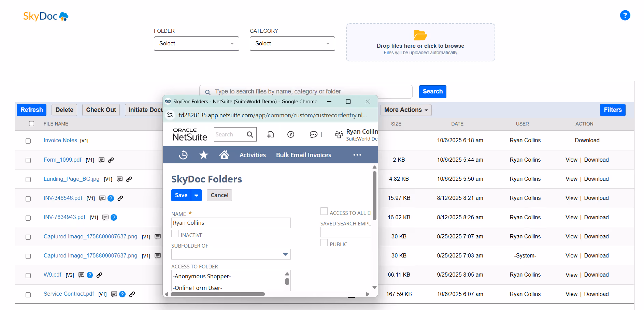644x310 pixels.
Task: Click the NetSuite Recent Records clock icon
Action: click(183, 155)
